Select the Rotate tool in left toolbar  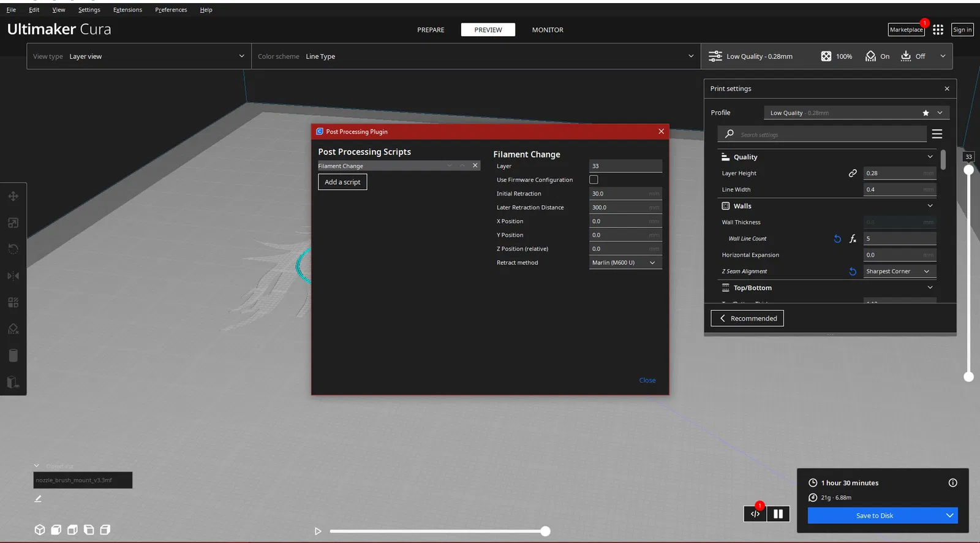(x=13, y=249)
